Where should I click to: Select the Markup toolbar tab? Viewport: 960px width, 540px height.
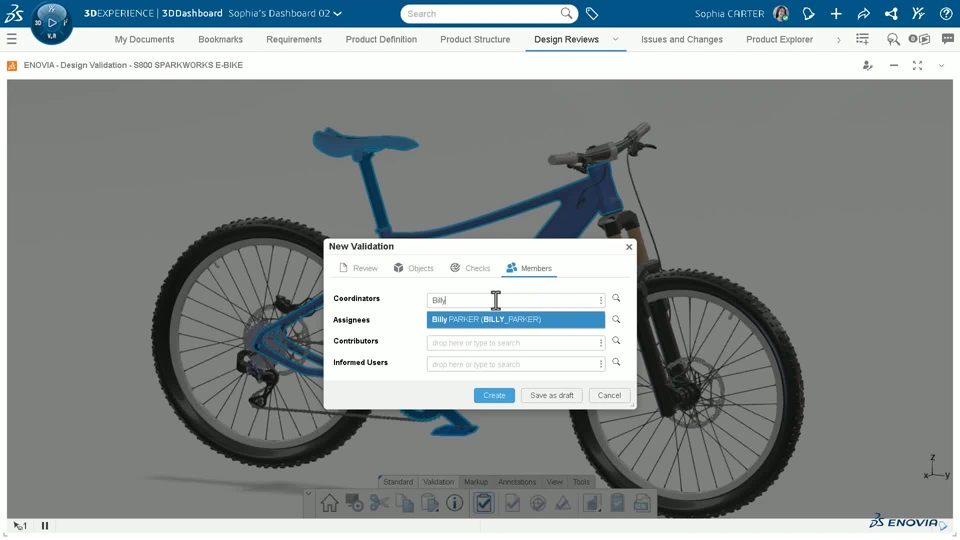pyautogui.click(x=476, y=482)
